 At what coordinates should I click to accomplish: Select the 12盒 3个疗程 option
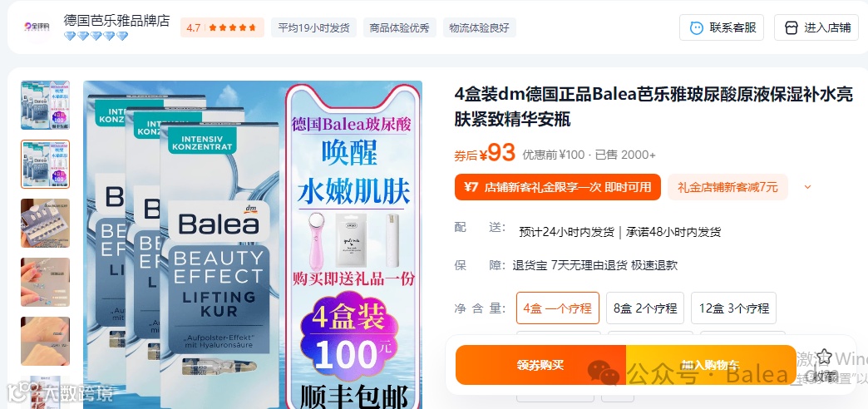(x=733, y=308)
